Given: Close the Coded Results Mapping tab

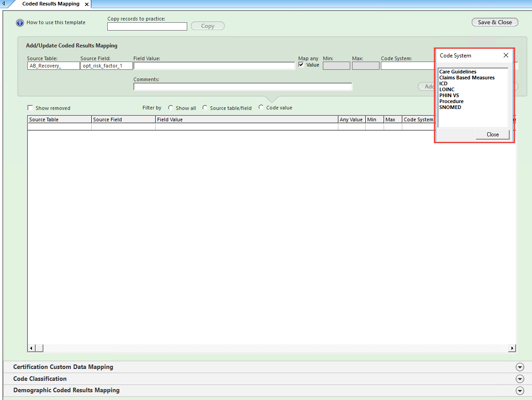Looking at the screenshot, I should pos(87,5).
